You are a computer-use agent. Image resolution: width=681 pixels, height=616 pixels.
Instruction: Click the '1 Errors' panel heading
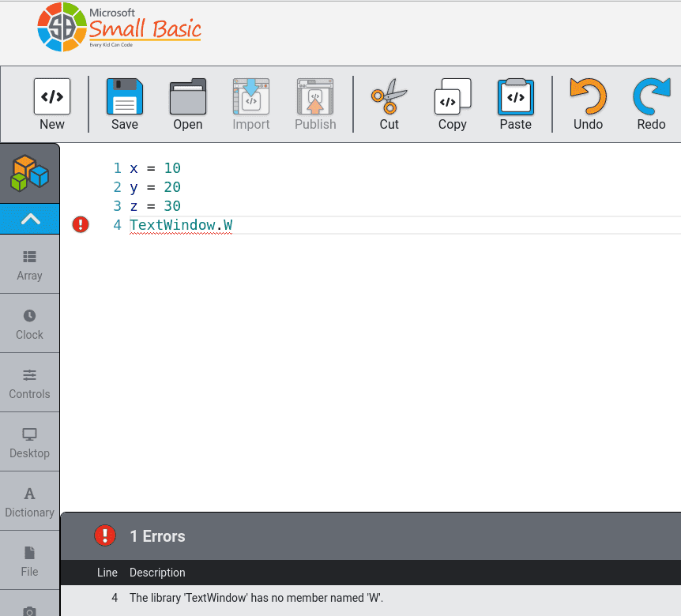[158, 536]
